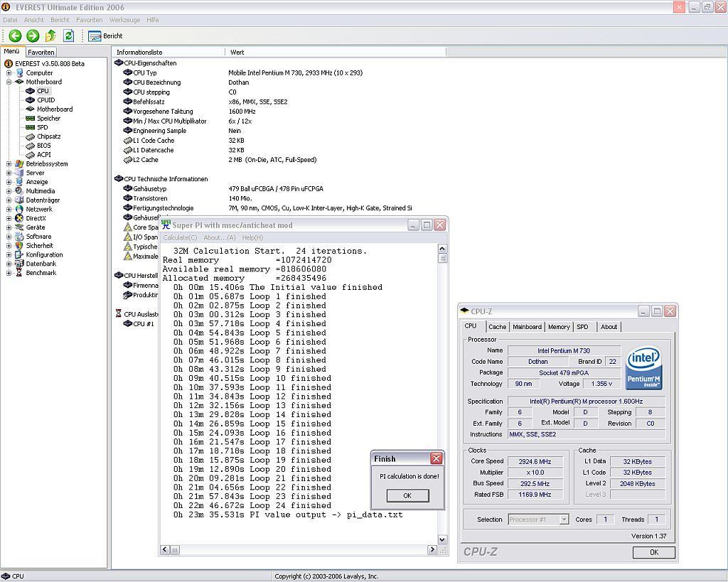Click the Betriebssystem Windows icon
This screenshot has height=582, width=728.
[19, 164]
